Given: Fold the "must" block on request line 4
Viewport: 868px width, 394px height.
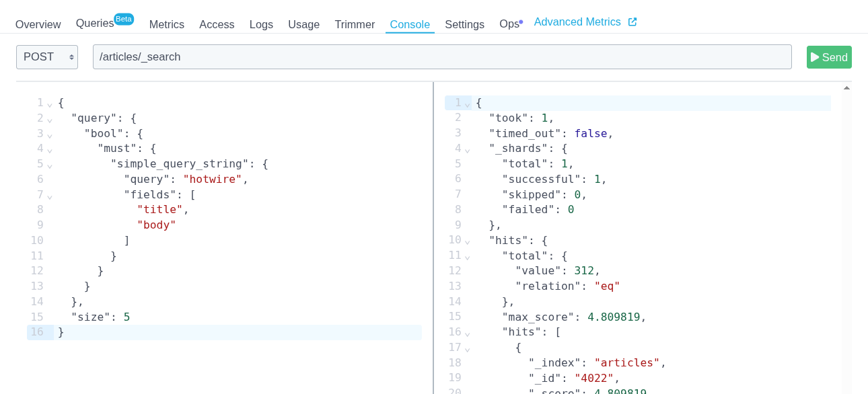Looking at the screenshot, I should [x=50, y=149].
